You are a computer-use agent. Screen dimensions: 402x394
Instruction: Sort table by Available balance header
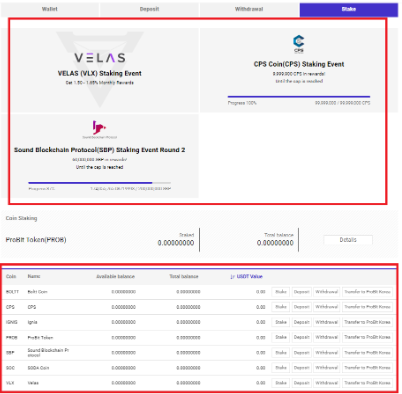[x=115, y=276]
